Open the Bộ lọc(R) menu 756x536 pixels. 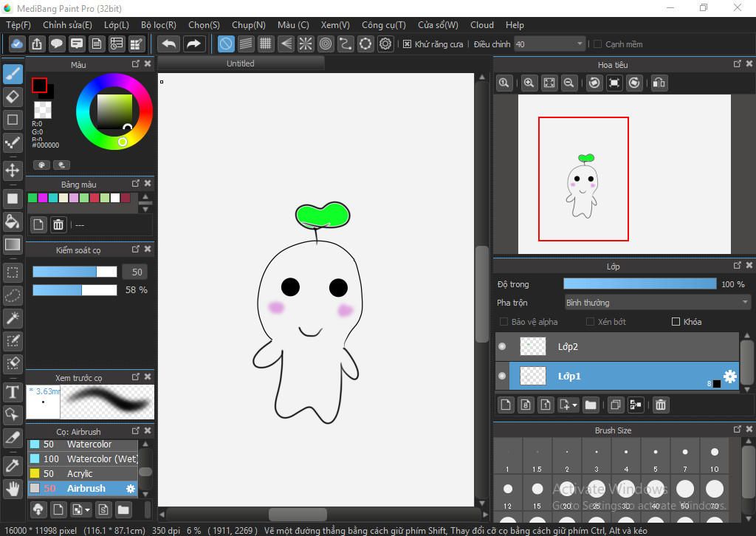point(159,25)
